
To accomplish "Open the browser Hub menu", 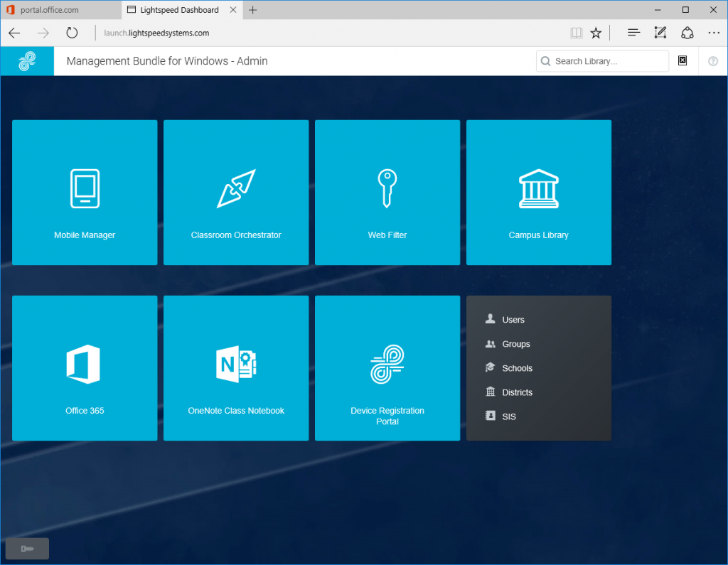I will pyautogui.click(x=633, y=33).
